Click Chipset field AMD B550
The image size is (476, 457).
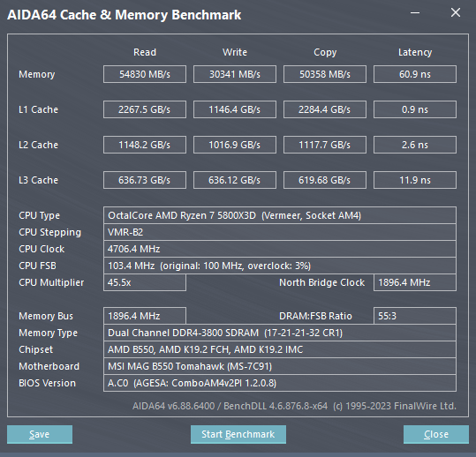coord(280,349)
